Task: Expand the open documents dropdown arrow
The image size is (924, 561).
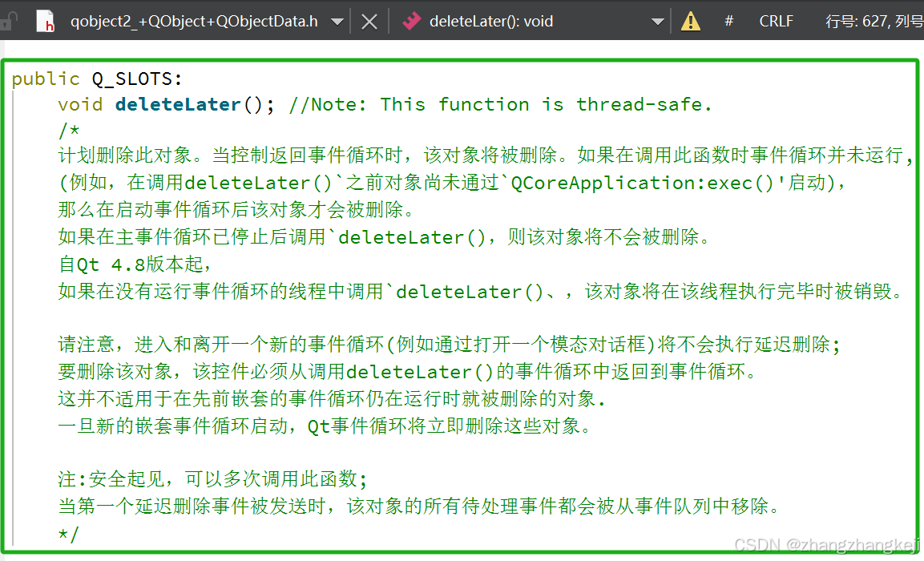Action: coord(337,22)
